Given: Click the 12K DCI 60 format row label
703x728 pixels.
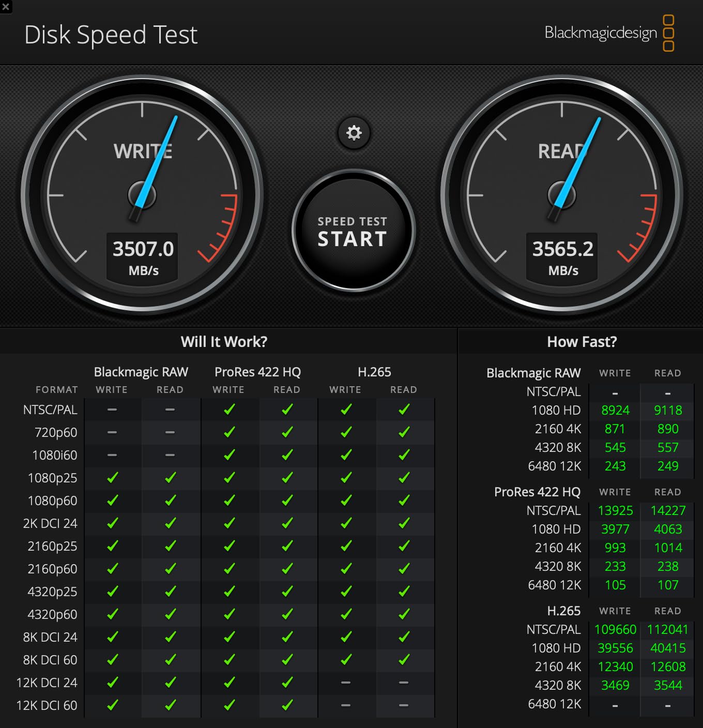Looking at the screenshot, I should pos(47,705).
